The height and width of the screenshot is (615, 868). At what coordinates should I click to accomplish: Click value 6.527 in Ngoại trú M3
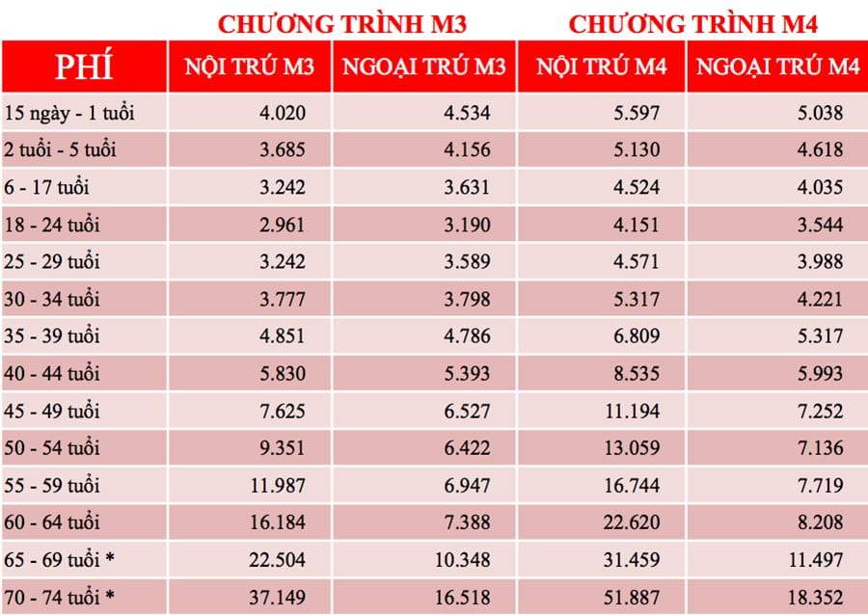point(467,411)
